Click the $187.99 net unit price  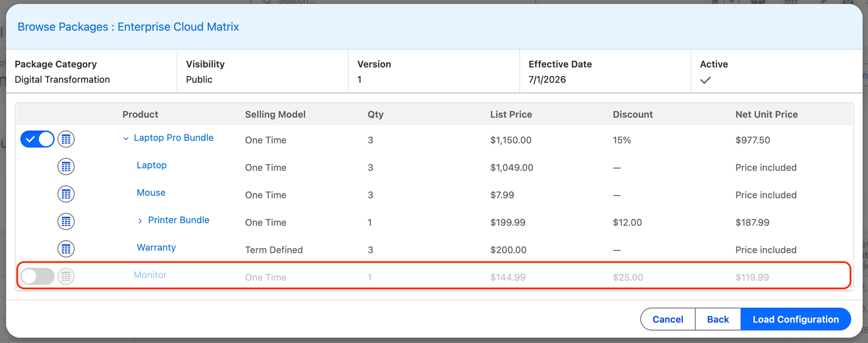pos(752,222)
